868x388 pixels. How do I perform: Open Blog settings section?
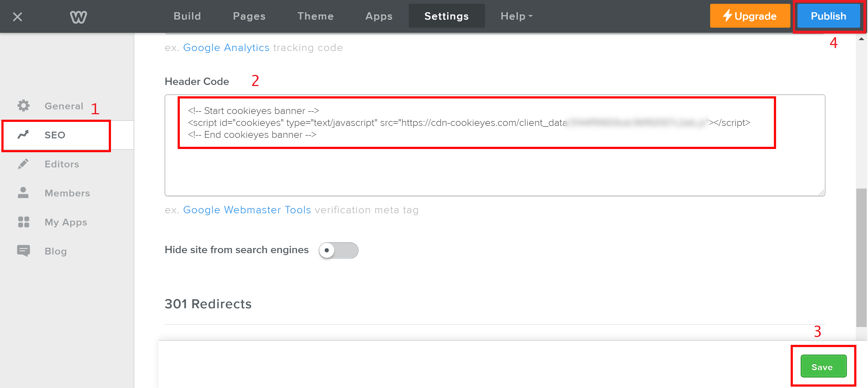67,251
